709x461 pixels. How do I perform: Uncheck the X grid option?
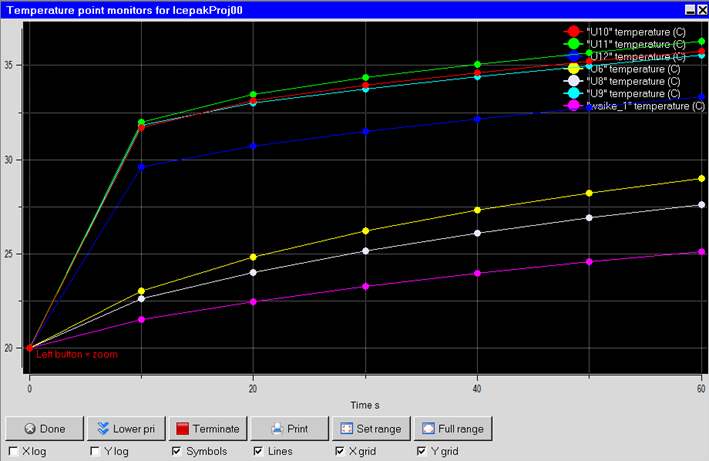click(x=340, y=451)
